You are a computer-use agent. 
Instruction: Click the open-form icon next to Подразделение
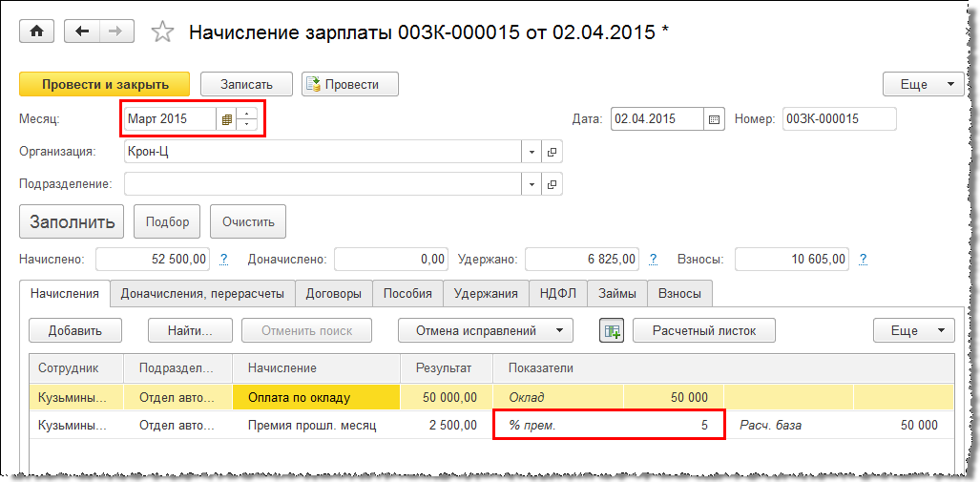(x=552, y=183)
